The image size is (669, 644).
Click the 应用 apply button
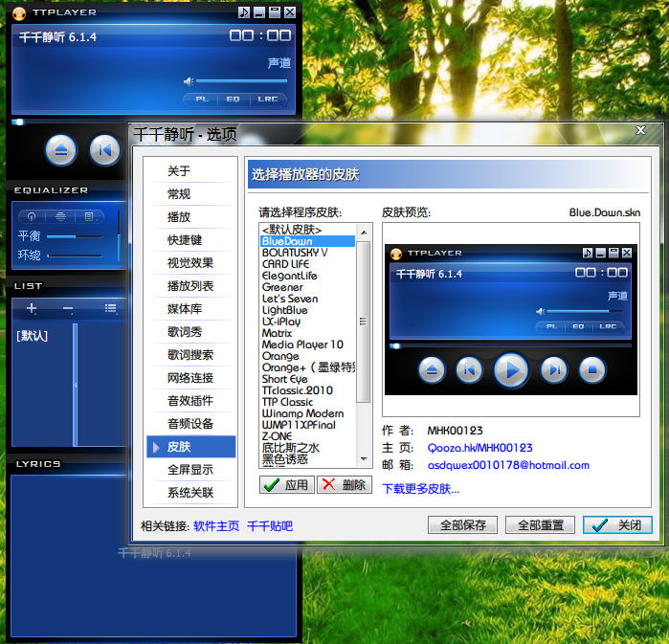coord(287,485)
